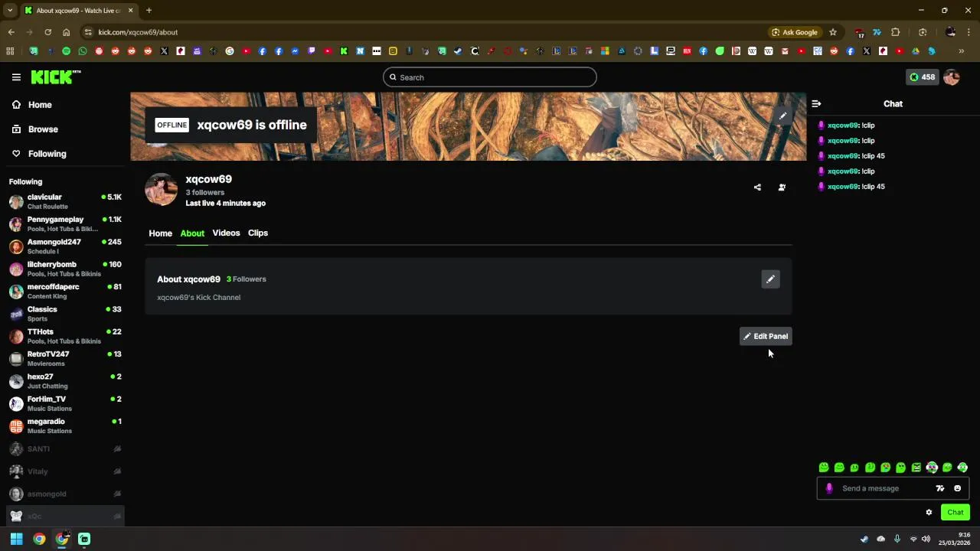
Task: Bookmark this page with the star
Action: [833, 32]
